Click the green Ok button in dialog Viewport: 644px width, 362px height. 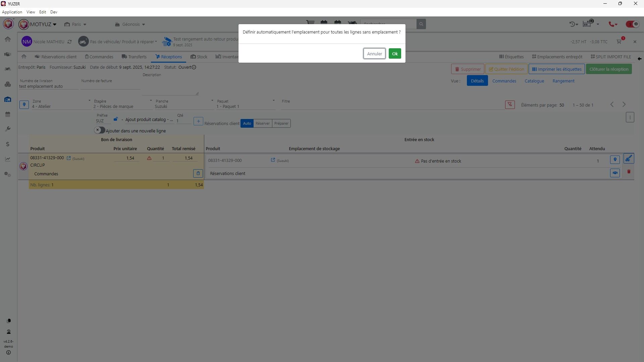[x=395, y=54]
